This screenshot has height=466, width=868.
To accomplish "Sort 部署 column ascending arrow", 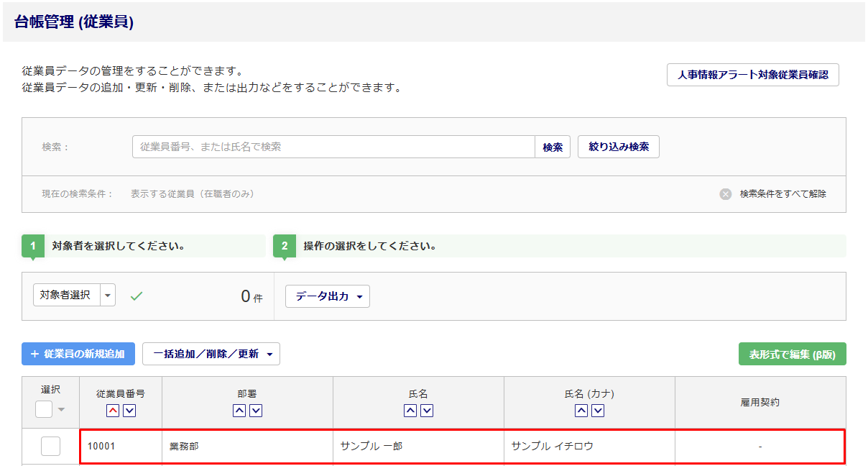I will point(239,411).
